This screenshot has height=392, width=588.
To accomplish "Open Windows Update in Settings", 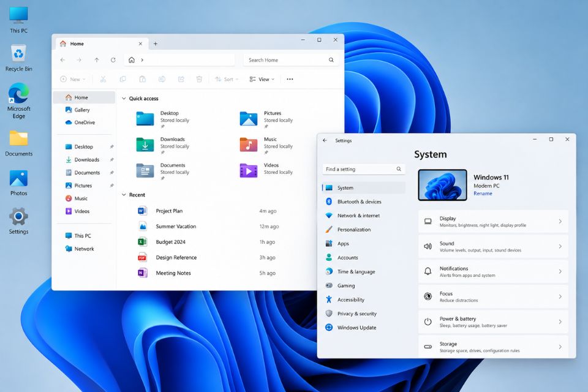I will 364,328.
